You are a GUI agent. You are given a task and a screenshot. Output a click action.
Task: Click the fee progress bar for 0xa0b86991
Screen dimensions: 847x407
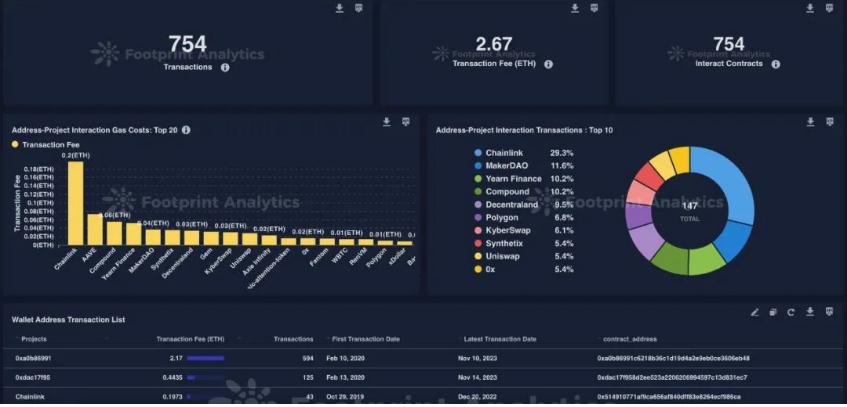pyautogui.click(x=205, y=358)
